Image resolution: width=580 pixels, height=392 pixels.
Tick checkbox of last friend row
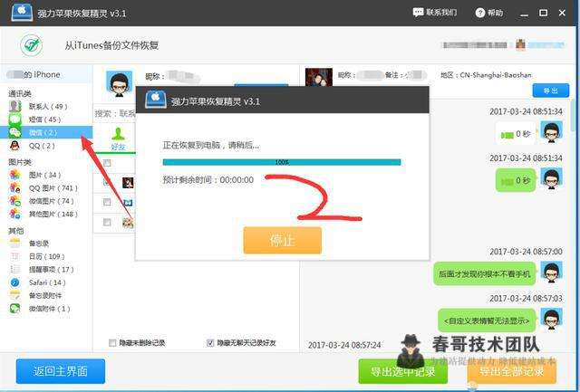[107, 223]
